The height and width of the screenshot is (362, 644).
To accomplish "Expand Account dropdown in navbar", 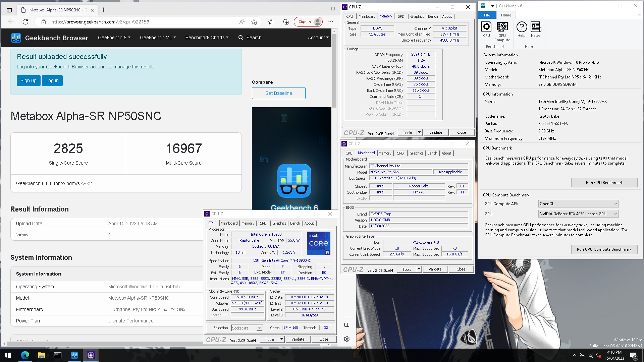I will point(318,38).
